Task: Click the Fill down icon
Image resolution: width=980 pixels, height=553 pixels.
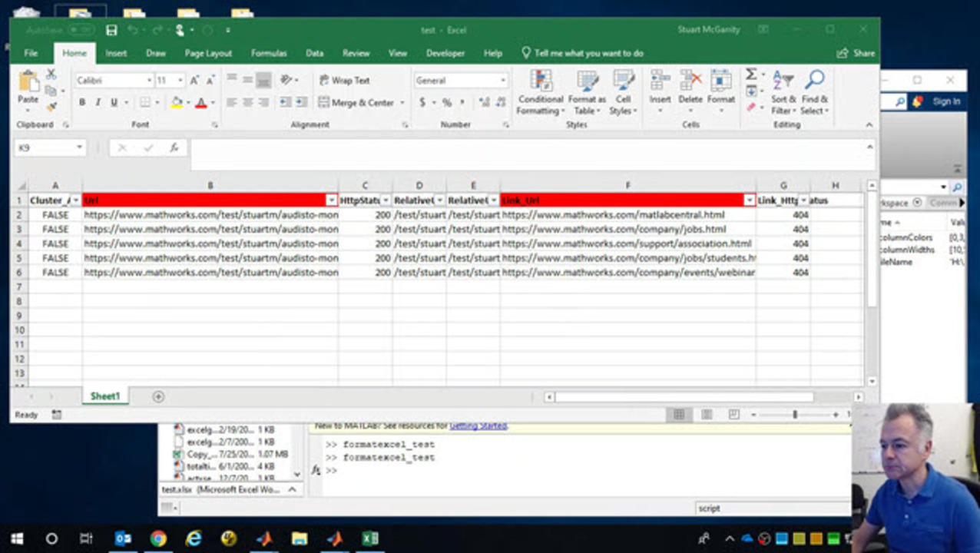Action: pos(751,91)
